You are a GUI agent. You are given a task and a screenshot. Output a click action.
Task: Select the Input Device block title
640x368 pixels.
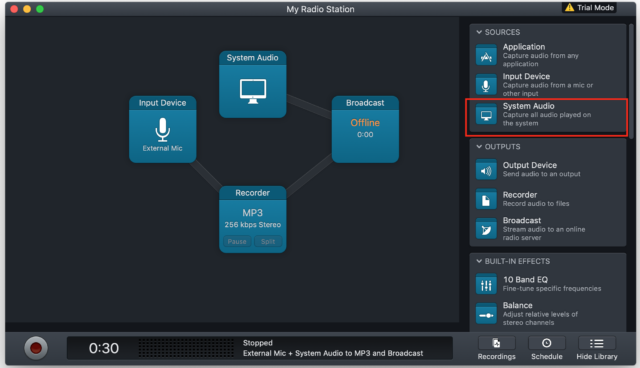pyautogui.click(x=162, y=103)
